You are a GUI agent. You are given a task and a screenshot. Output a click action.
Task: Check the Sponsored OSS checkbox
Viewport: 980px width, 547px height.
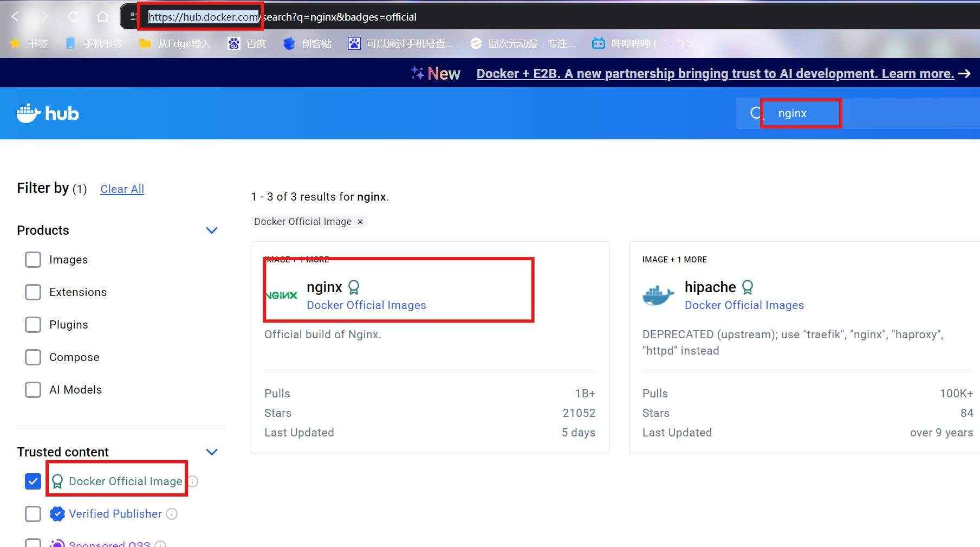(x=33, y=543)
